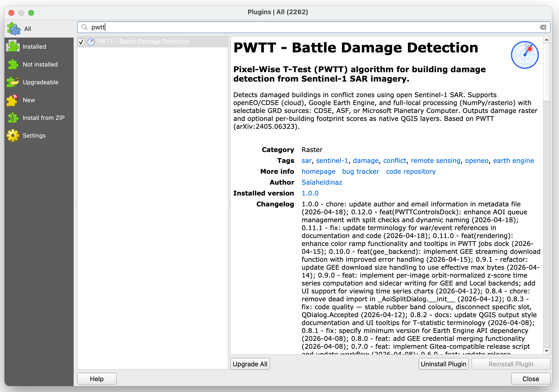Image resolution: width=559 pixels, height=392 pixels.
Task: Click the Help button
Action: coord(97,379)
